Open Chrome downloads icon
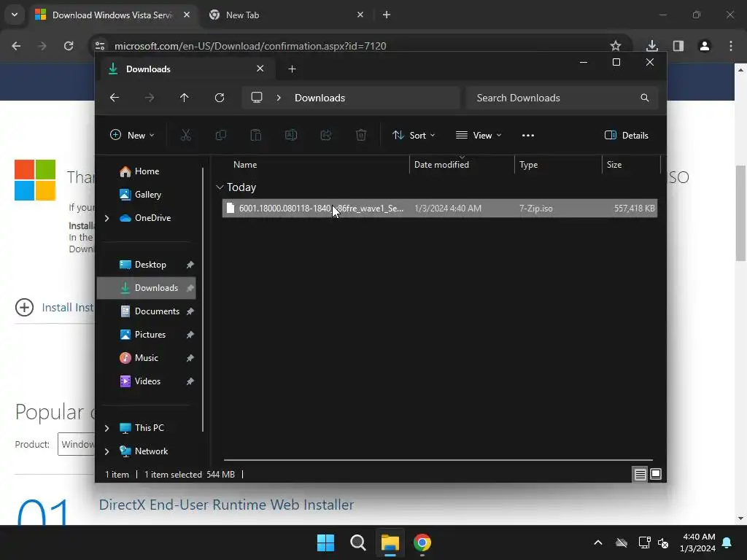This screenshot has height=560, width=747. 652,46
